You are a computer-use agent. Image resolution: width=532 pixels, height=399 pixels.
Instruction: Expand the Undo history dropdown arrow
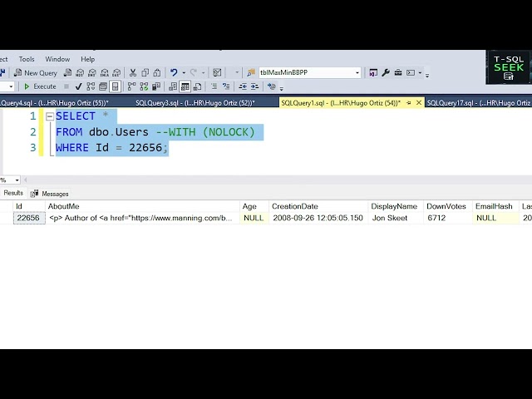(184, 72)
